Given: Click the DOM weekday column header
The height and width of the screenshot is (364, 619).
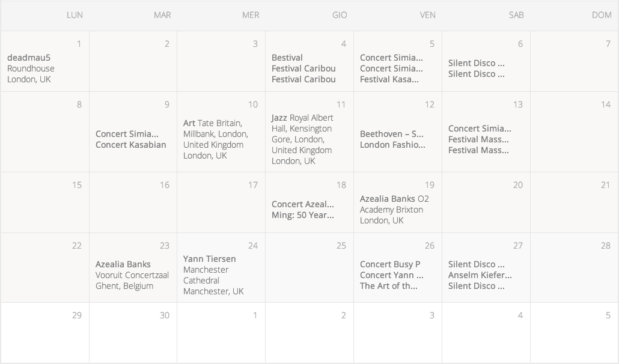Looking at the screenshot, I should point(602,15).
